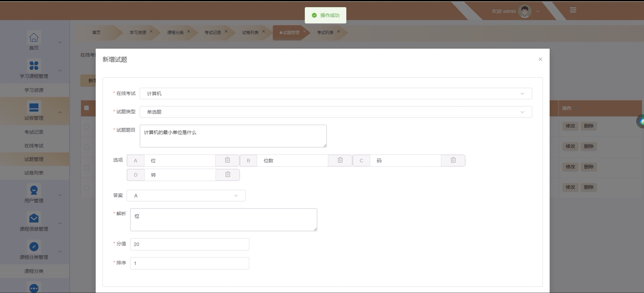Close the 试卷列表 tab with its X
Screen dimensions: 644x293
tap(264, 32)
